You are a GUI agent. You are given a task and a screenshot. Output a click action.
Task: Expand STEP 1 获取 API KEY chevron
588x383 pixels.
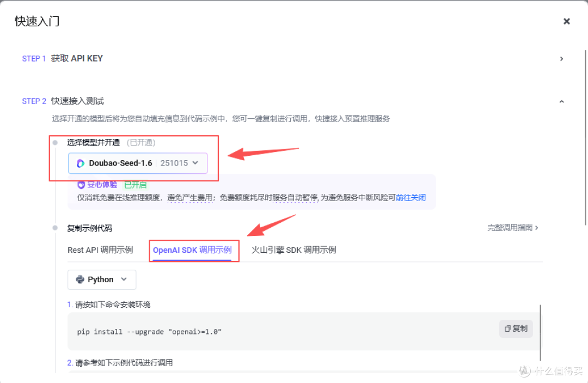click(561, 59)
